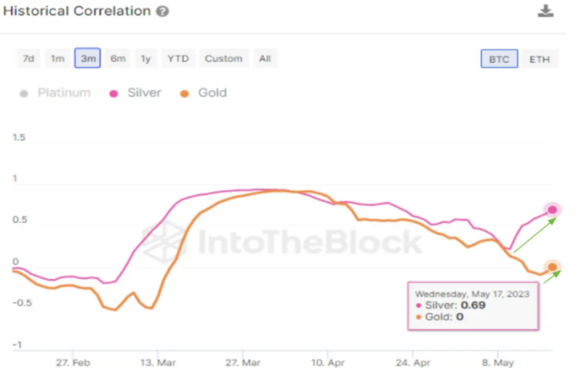588x374 pixels.
Task: Switch to 1y time range
Action: 146,59
